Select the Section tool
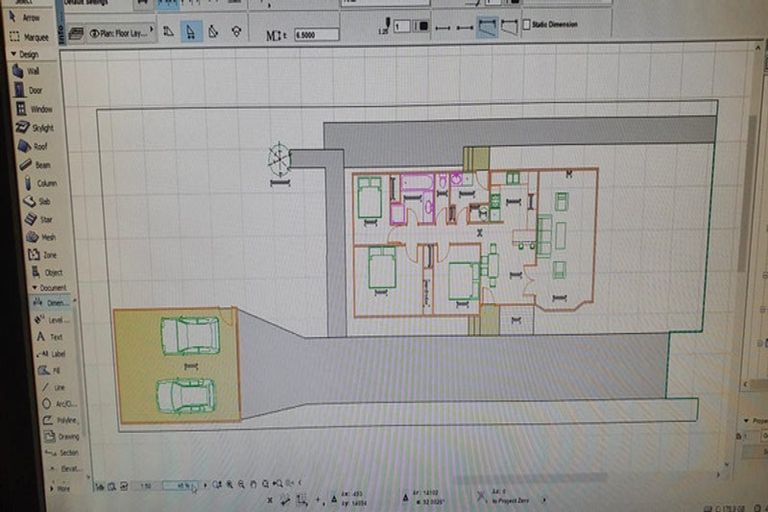768x512 pixels. click(x=67, y=453)
